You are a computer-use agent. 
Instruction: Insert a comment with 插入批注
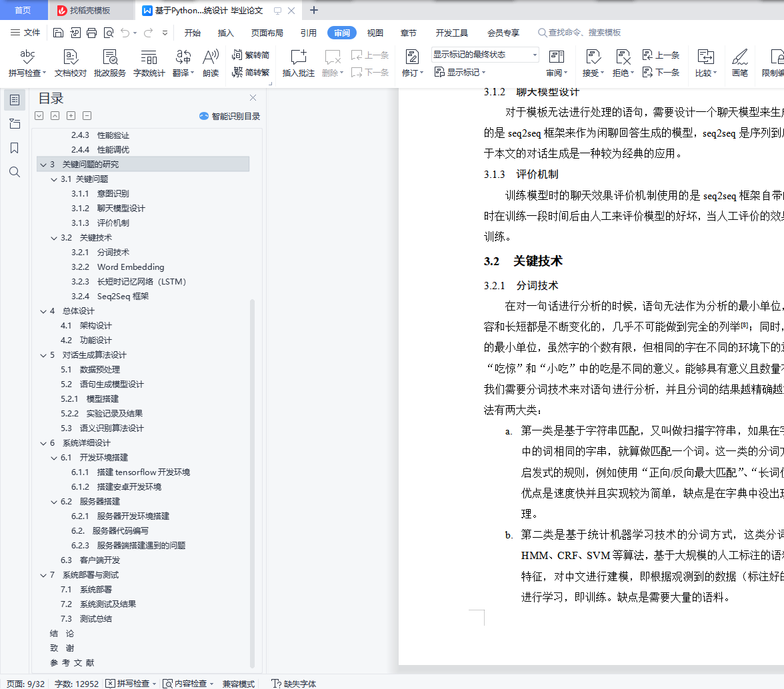coord(299,63)
